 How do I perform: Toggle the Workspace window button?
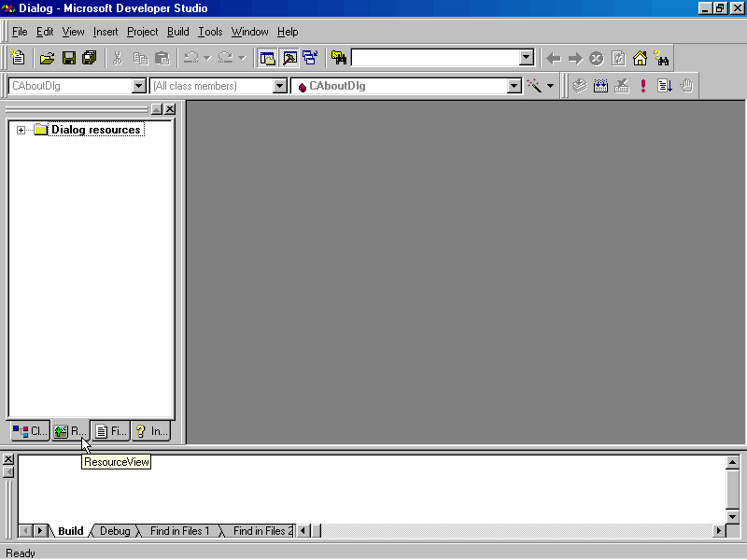pyautogui.click(x=267, y=58)
